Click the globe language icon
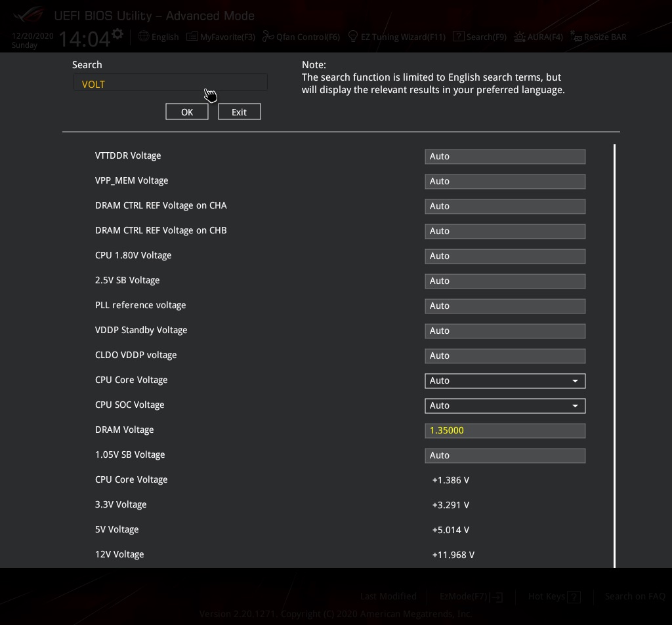672x625 pixels. (144, 37)
